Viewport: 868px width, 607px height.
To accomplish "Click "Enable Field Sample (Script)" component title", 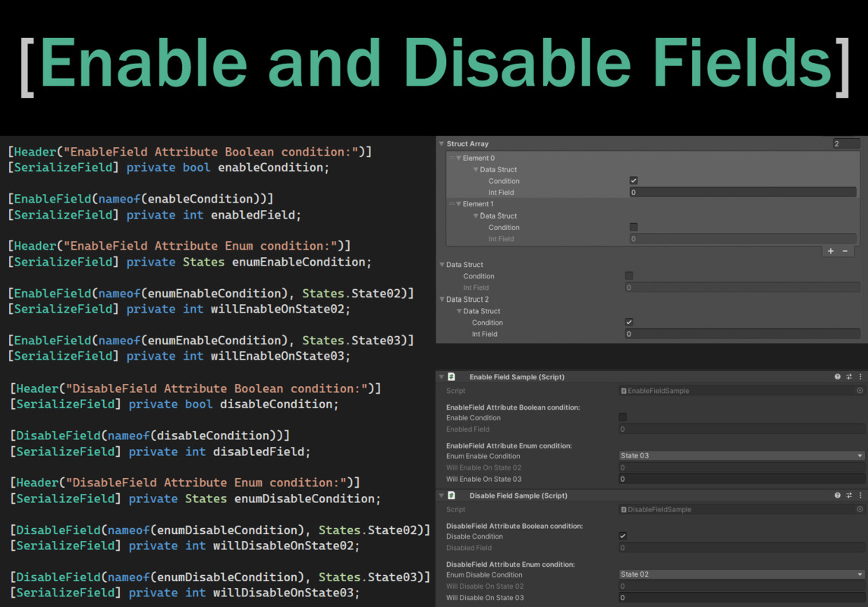I will pos(517,377).
